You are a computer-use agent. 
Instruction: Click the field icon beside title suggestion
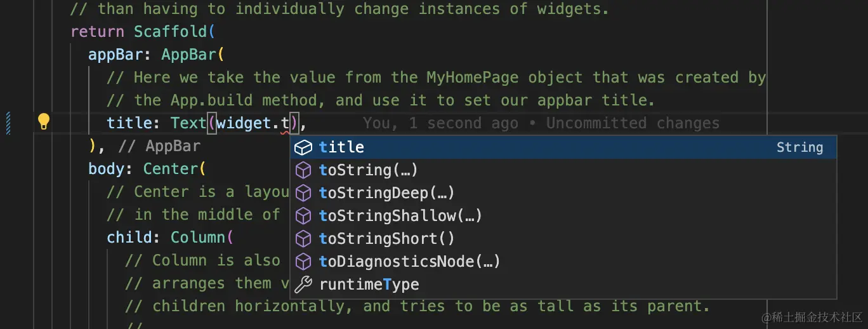pyautogui.click(x=304, y=147)
